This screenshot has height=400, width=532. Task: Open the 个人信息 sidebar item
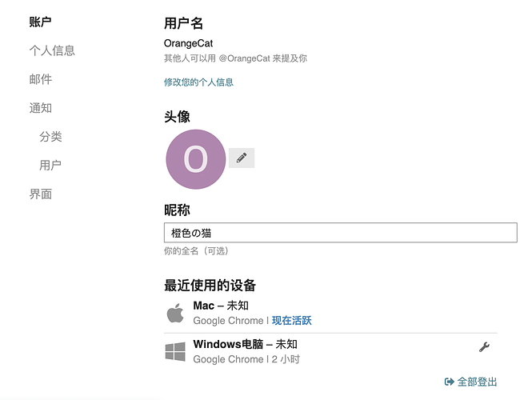coord(52,50)
